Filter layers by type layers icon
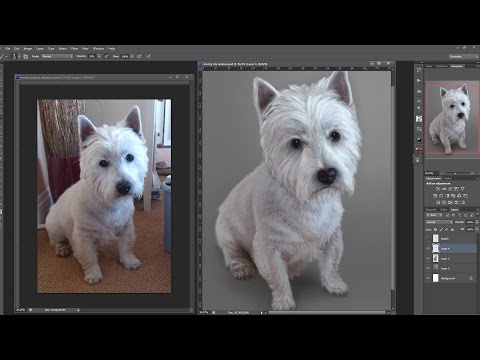Viewport: 480px width, 360px height. (460, 215)
